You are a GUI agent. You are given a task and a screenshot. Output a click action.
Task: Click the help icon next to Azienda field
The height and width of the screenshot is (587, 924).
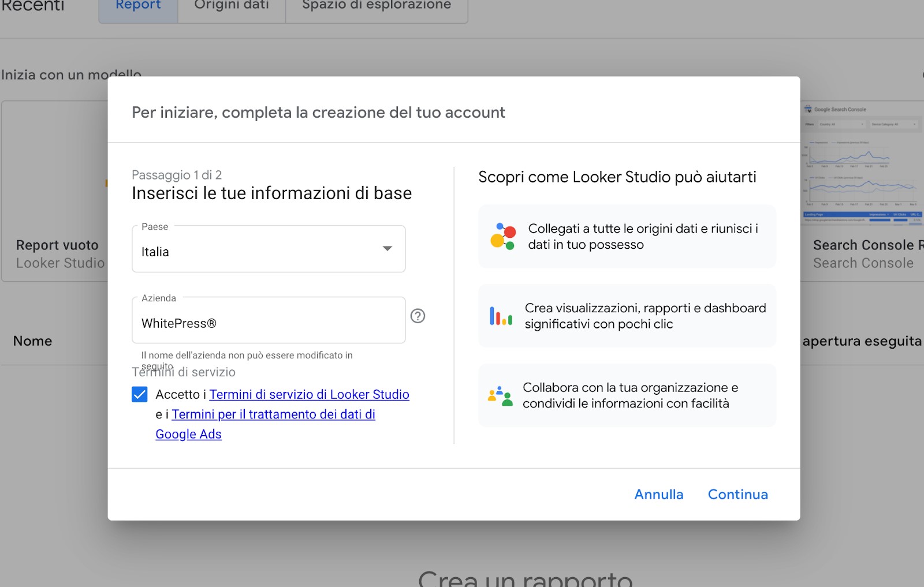(x=418, y=316)
